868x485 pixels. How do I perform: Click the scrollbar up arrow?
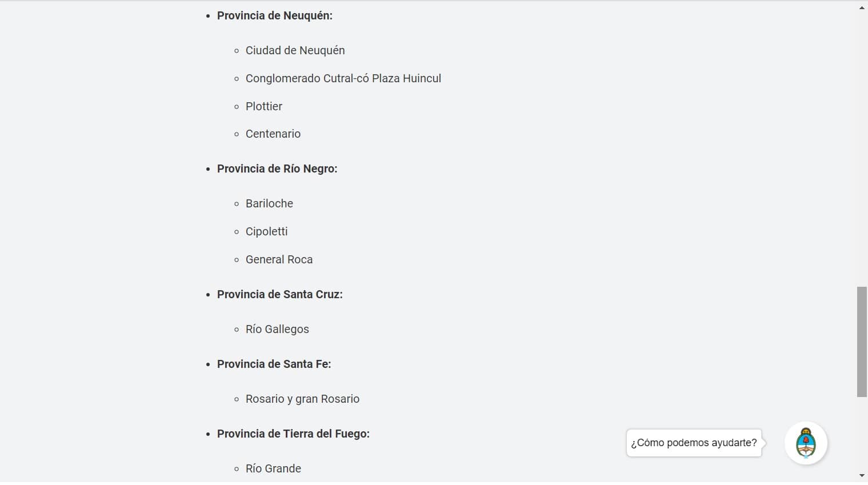click(x=862, y=8)
